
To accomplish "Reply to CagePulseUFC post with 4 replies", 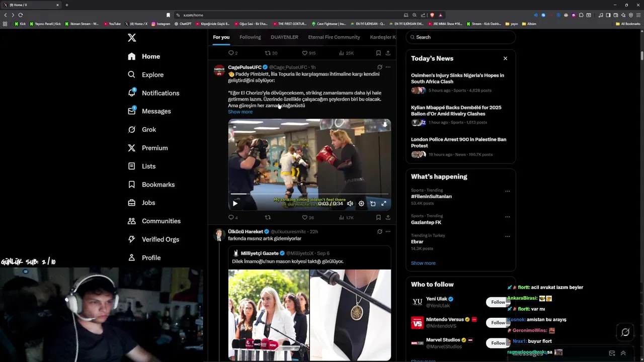I will coord(233,217).
